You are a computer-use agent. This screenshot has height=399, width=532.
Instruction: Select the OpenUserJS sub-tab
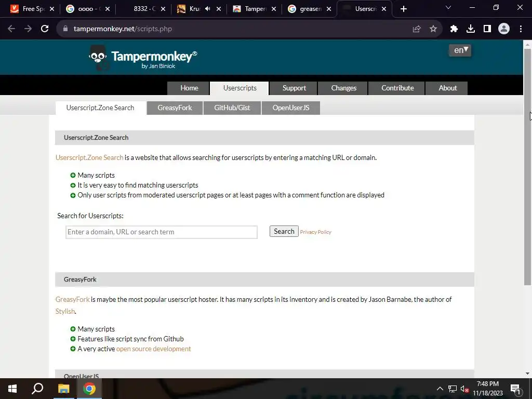(291, 108)
